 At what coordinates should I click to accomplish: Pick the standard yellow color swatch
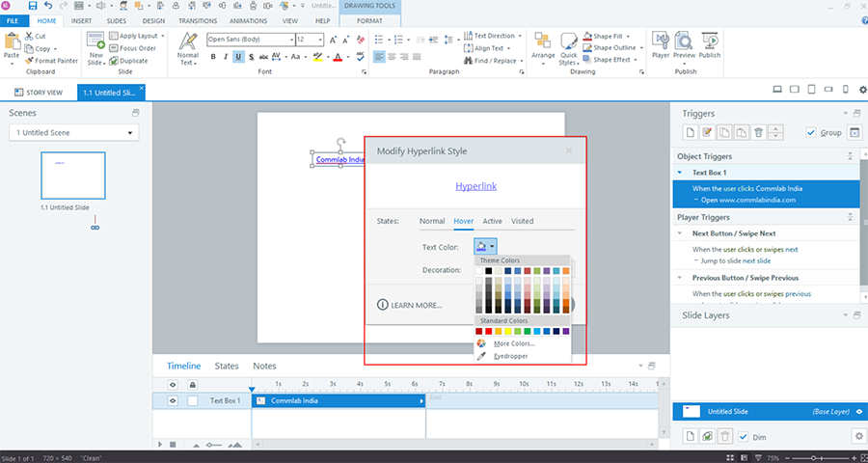[x=507, y=331]
